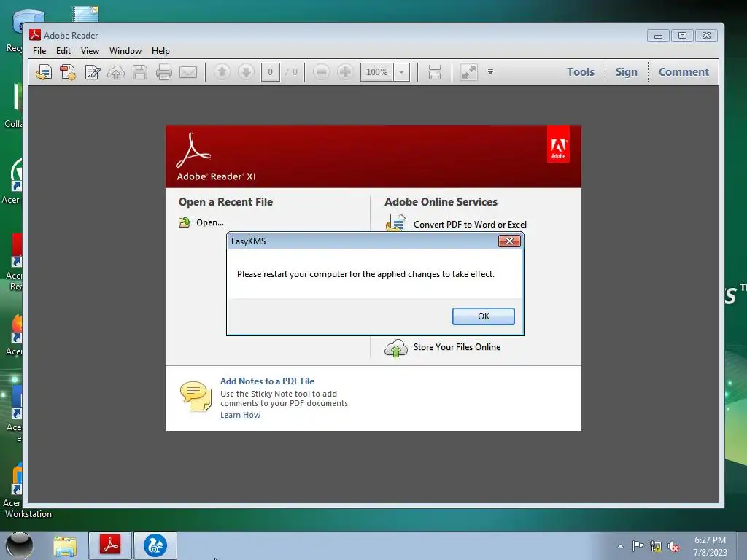The image size is (747, 560).
Task: Close the EasyKMS dialog with X
Action: coord(508,241)
